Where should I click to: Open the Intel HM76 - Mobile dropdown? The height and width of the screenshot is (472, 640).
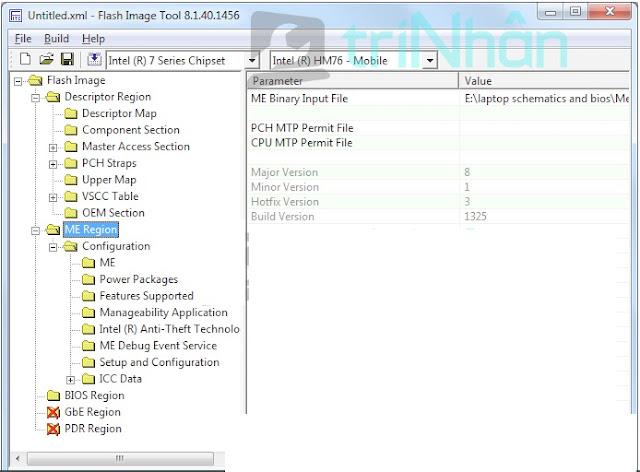click(x=429, y=61)
